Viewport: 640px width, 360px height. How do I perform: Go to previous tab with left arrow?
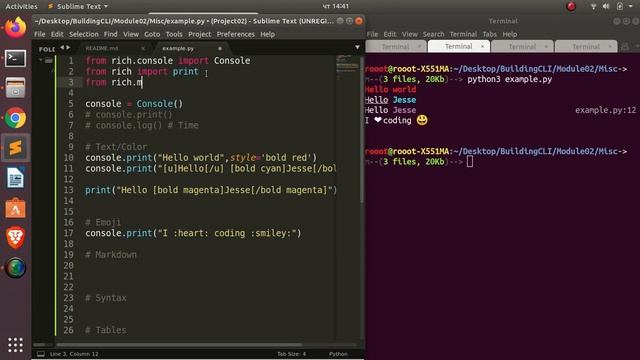point(62,48)
